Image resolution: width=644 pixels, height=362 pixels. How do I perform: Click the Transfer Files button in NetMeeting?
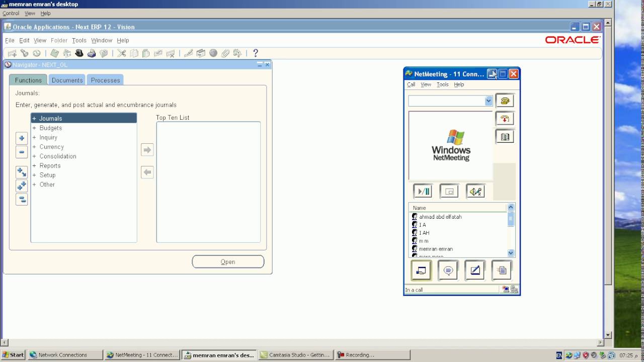(502, 270)
